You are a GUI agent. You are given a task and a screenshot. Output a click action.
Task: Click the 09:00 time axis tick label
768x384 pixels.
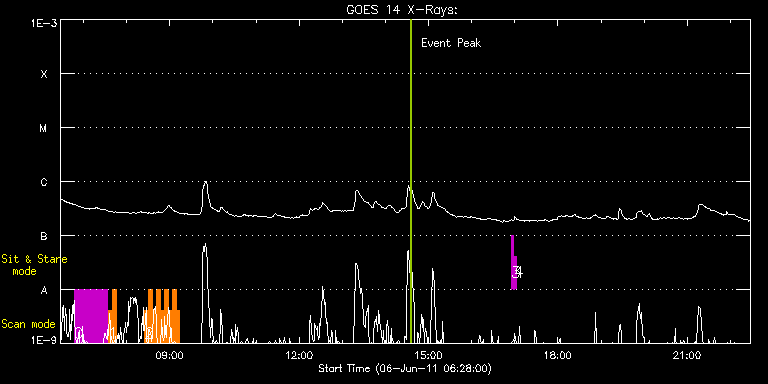pyautogui.click(x=169, y=354)
